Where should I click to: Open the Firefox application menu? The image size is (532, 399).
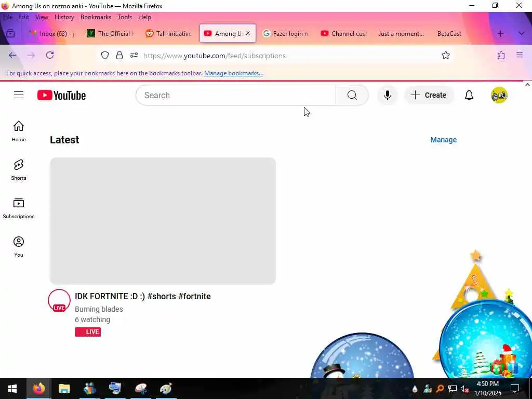(x=520, y=55)
